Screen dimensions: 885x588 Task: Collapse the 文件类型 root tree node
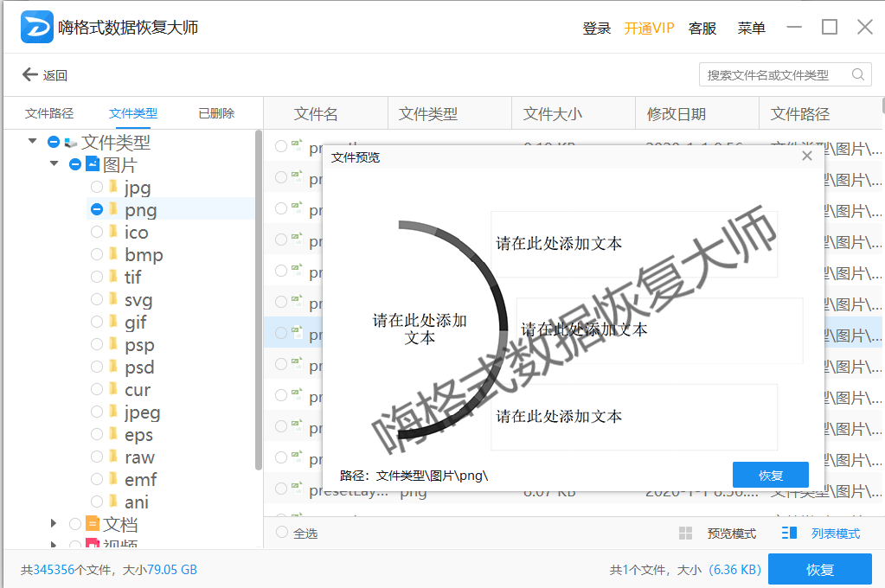pos(32,141)
